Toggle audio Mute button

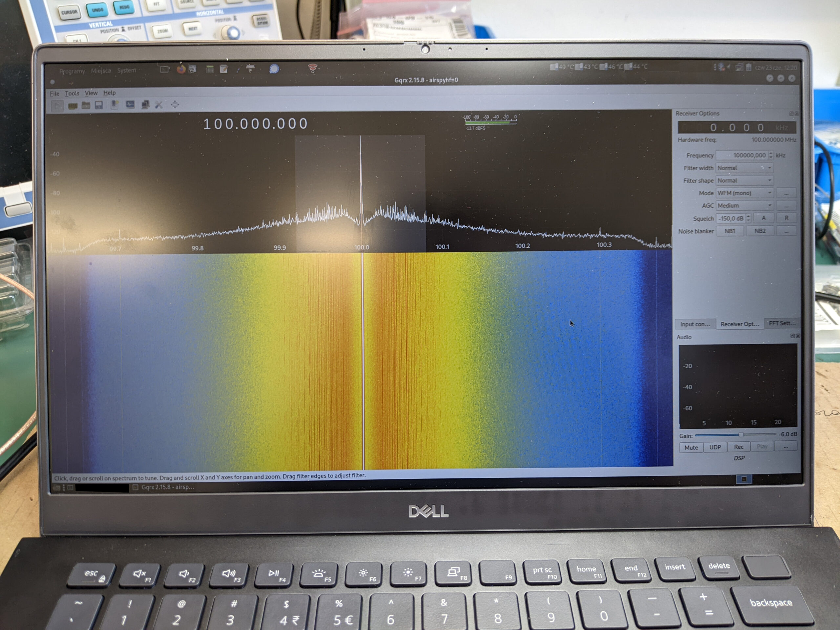(691, 447)
